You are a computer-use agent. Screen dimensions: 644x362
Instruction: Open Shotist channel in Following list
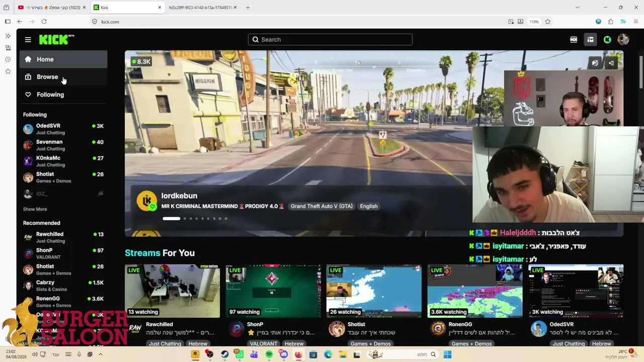coord(63,177)
